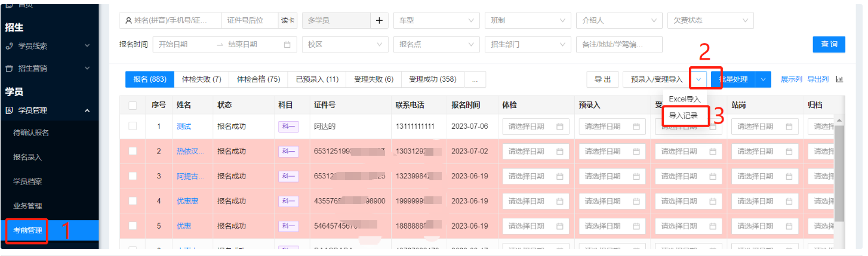Viewport: 868px width, 256px height.
Task: Open 待确认报名 in the sidebar
Action: point(50,132)
